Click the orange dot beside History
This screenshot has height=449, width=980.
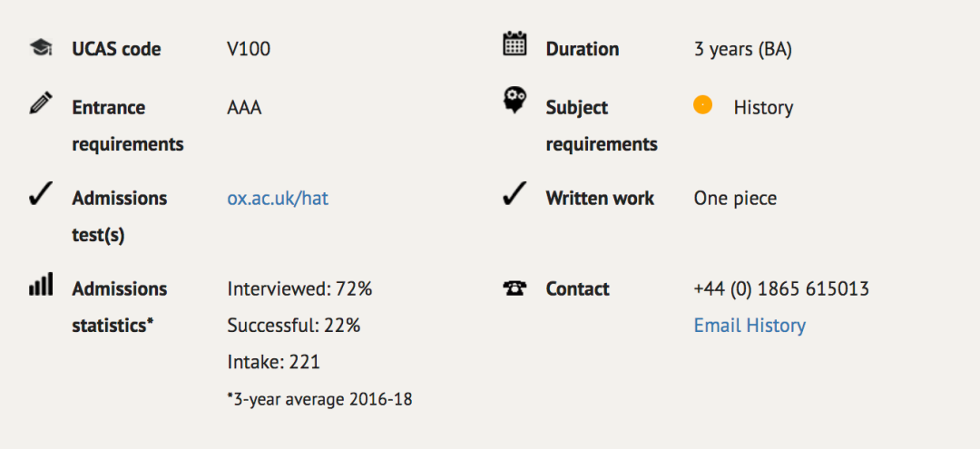click(x=702, y=104)
